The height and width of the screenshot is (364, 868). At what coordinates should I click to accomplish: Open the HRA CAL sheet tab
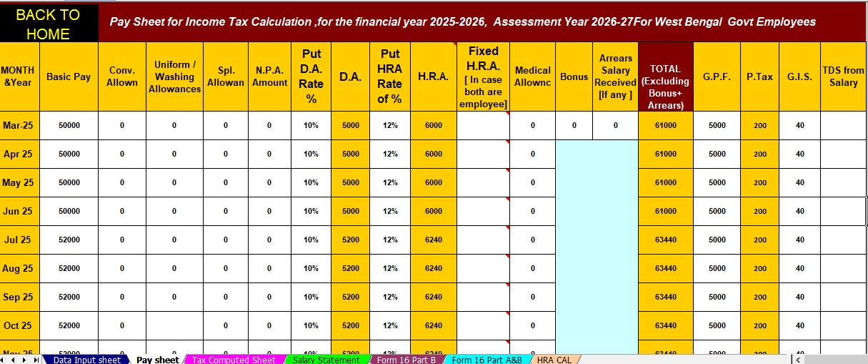(x=554, y=360)
